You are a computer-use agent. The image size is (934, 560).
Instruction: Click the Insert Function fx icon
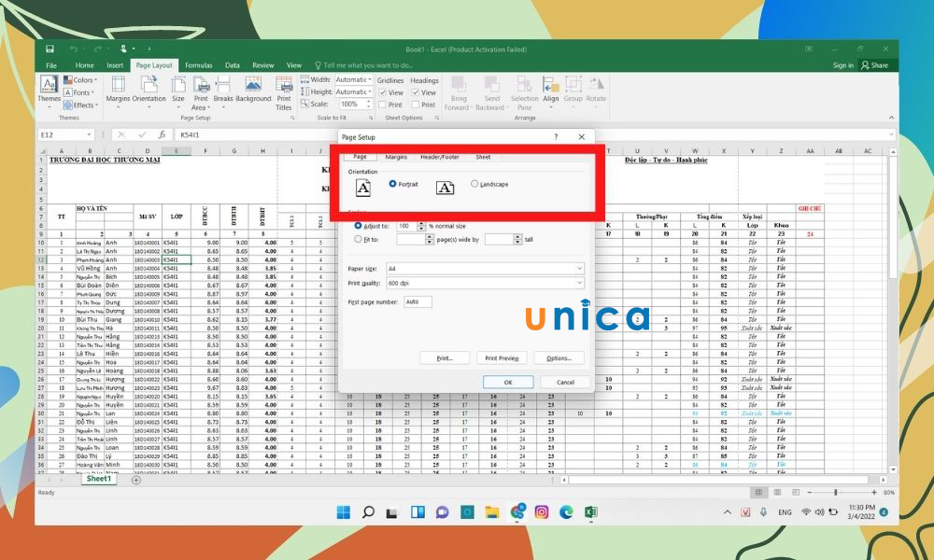pyautogui.click(x=162, y=135)
